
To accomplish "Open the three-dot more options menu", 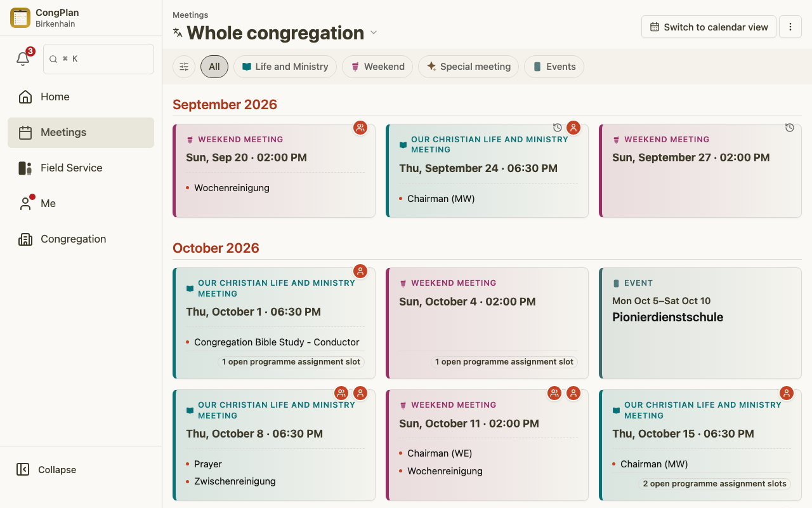I will pos(790,27).
